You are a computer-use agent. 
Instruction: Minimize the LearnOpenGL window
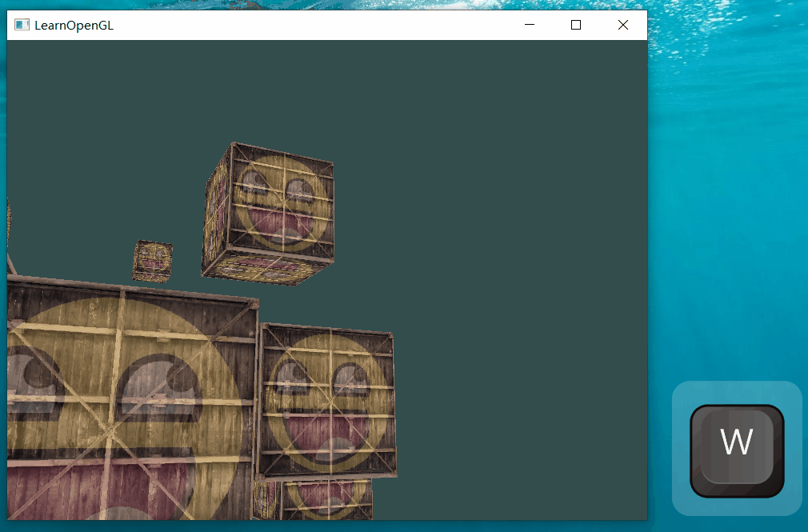[529, 25]
